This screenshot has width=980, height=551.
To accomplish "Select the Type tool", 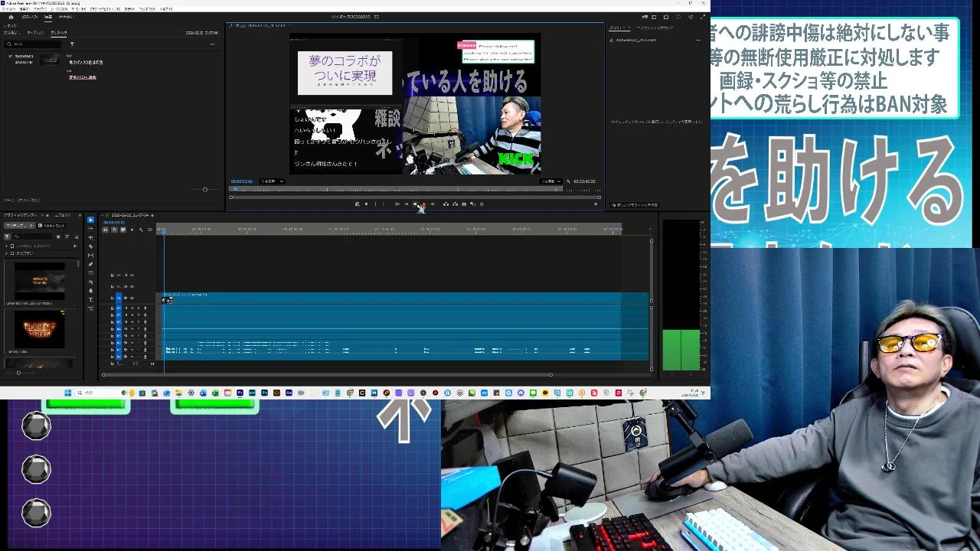I will [91, 299].
